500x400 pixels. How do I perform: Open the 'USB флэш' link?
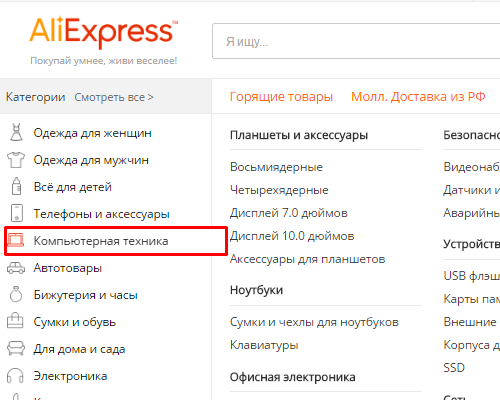pyautogui.click(x=471, y=276)
